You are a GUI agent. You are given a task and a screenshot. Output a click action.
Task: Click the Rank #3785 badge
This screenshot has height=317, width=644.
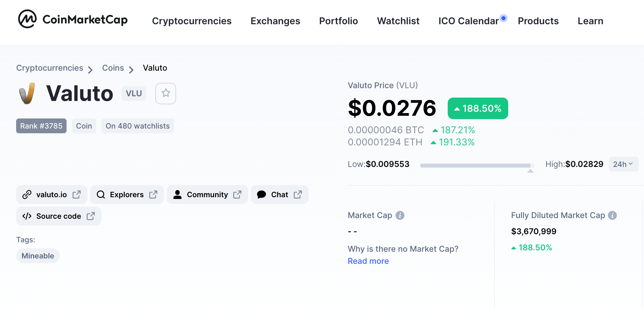pos(41,126)
